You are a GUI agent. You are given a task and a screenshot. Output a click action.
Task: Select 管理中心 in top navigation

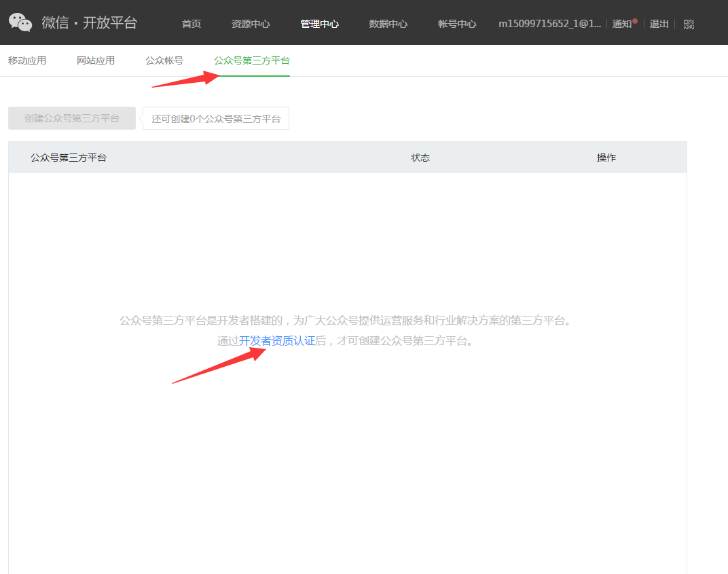pos(319,24)
